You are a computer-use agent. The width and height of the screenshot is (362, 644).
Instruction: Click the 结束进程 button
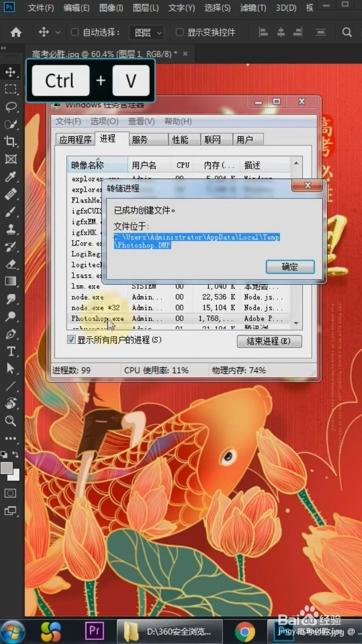pyautogui.click(x=269, y=341)
